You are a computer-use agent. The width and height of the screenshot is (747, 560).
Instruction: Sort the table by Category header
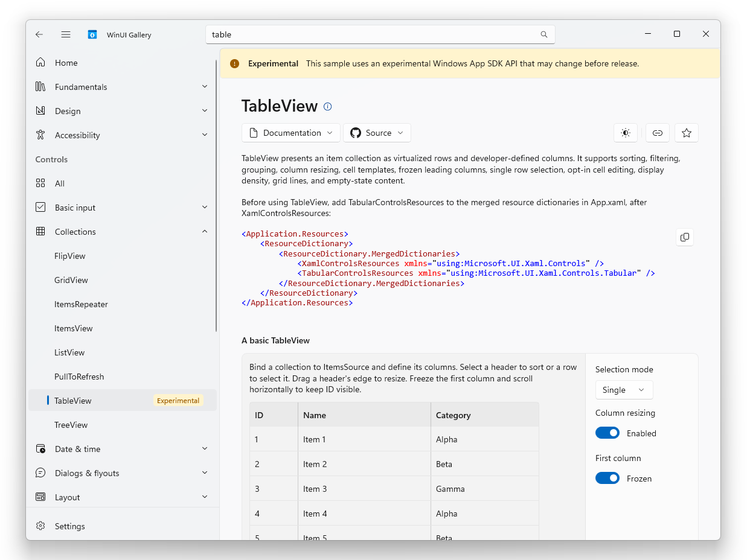pos(484,415)
